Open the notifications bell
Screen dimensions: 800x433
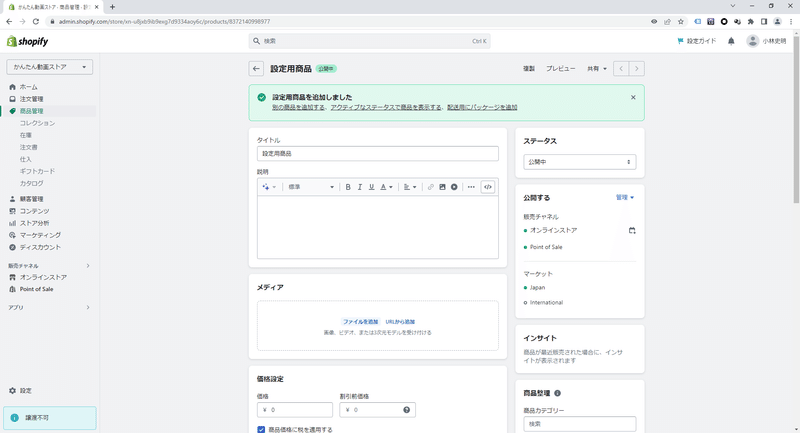pyautogui.click(x=731, y=41)
